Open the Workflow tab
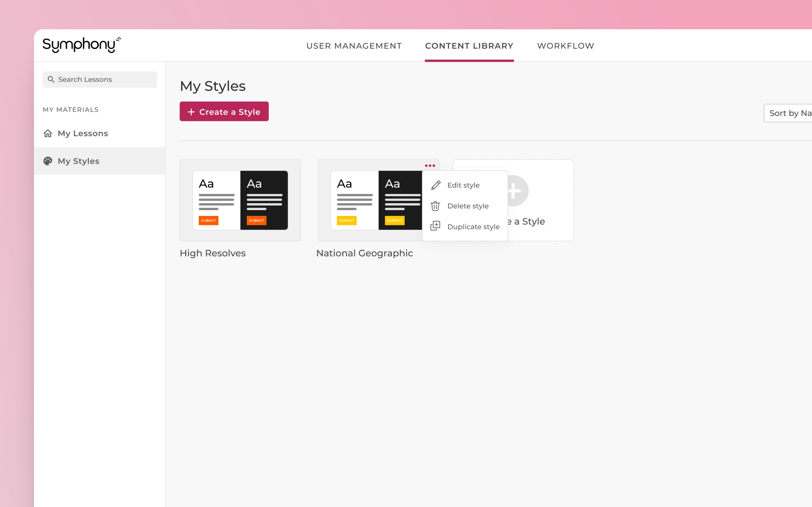812x507 pixels. pyautogui.click(x=565, y=46)
